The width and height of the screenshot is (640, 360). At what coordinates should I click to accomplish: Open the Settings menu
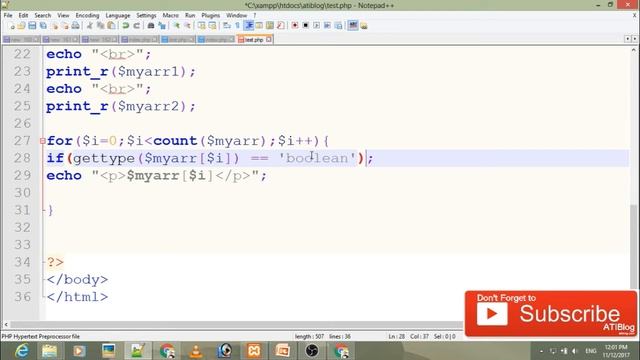coord(146,15)
